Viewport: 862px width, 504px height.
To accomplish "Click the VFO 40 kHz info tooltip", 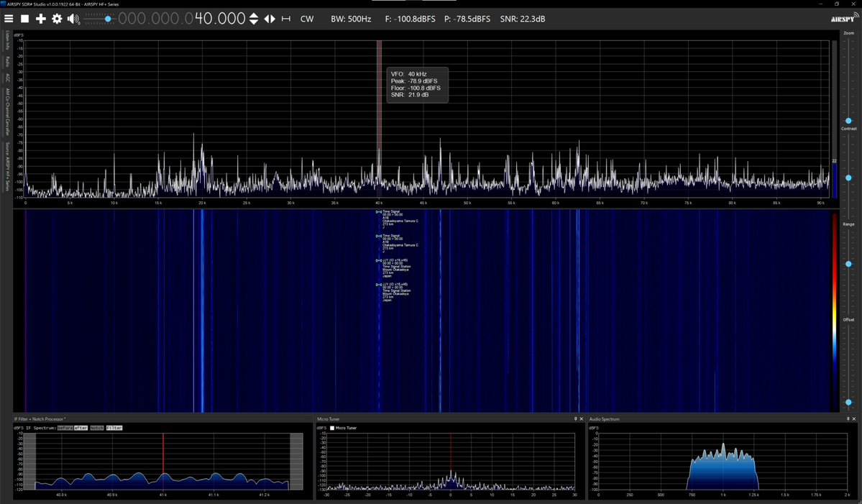I will [x=417, y=85].
